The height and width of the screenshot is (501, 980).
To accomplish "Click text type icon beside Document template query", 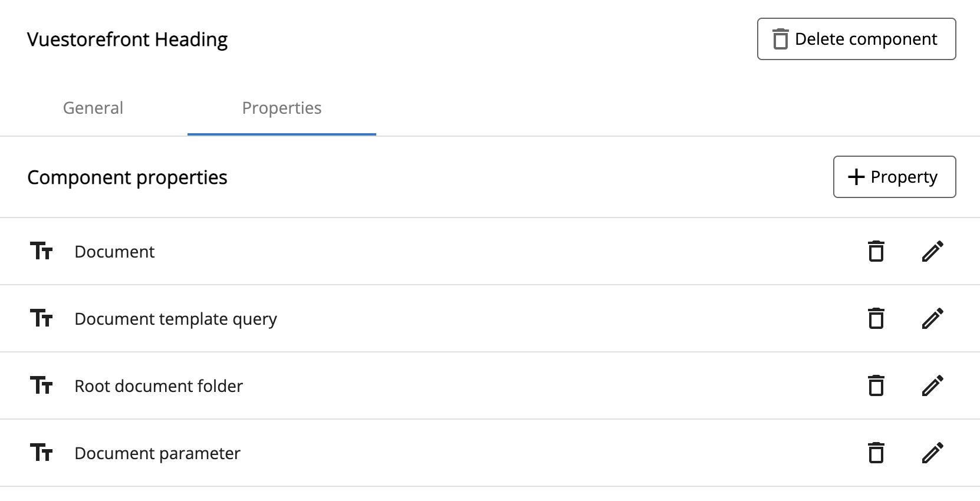I will point(41,318).
